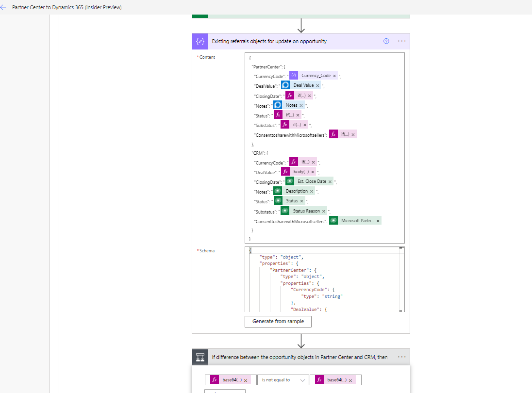Click the Generate from sample button
This screenshot has width=532, height=393.
278,321
